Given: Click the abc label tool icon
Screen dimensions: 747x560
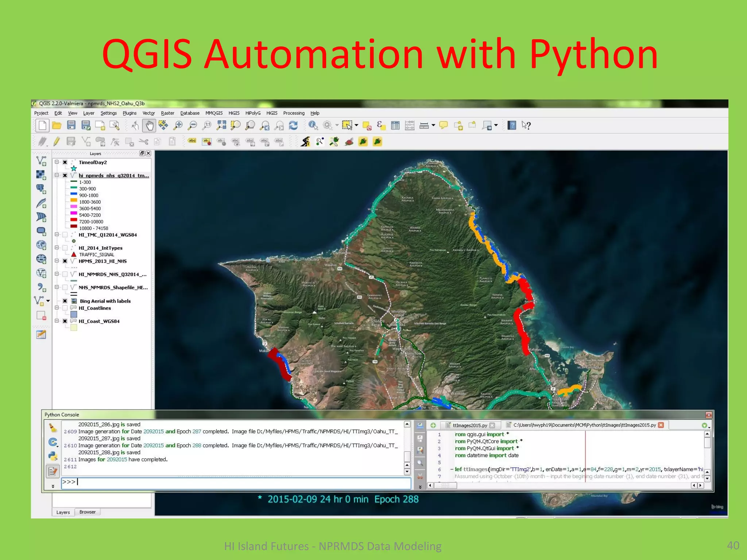Looking at the screenshot, I should pyautogui.click(x=192, y=141).
